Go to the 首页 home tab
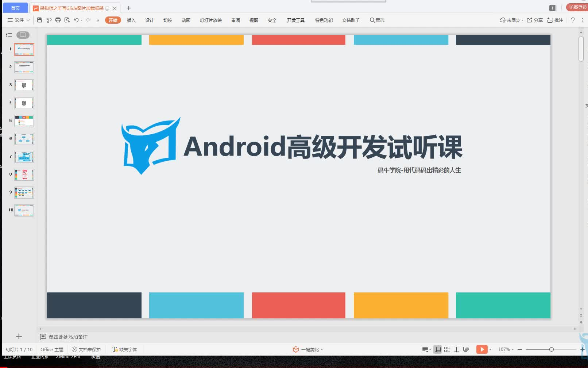The width and height of the screenshot is (588, 368). [15, 8]
